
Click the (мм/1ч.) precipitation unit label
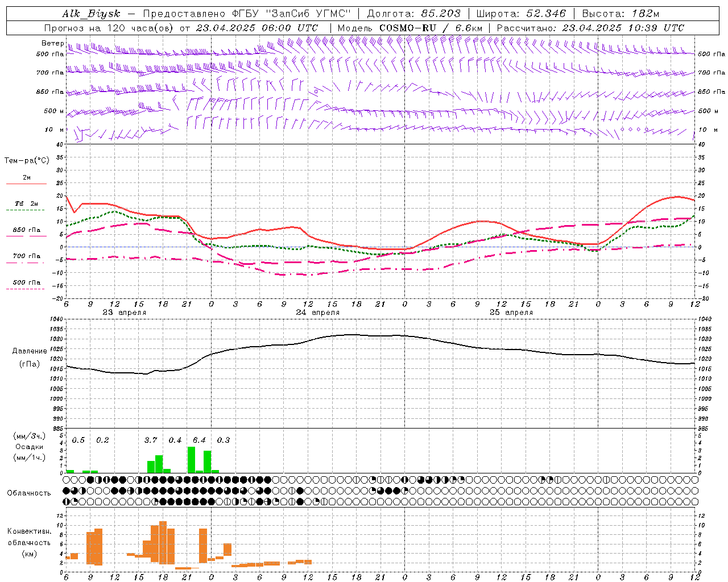30,458
